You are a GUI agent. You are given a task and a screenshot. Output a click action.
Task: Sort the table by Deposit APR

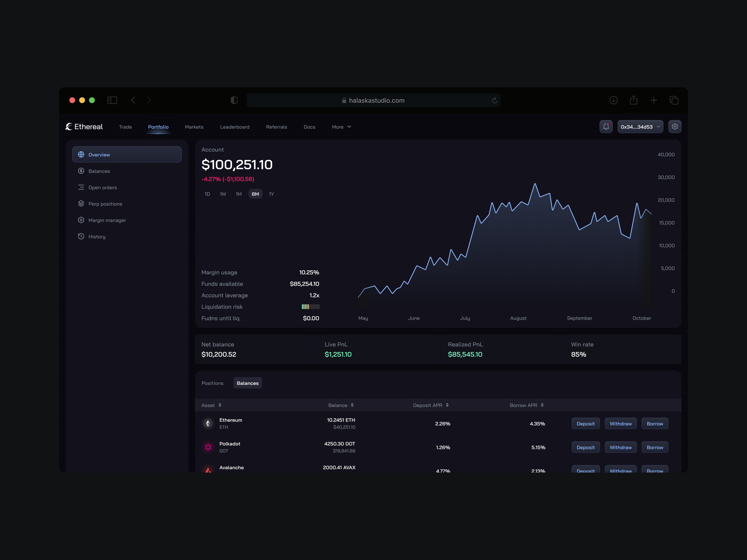[431, 405]
